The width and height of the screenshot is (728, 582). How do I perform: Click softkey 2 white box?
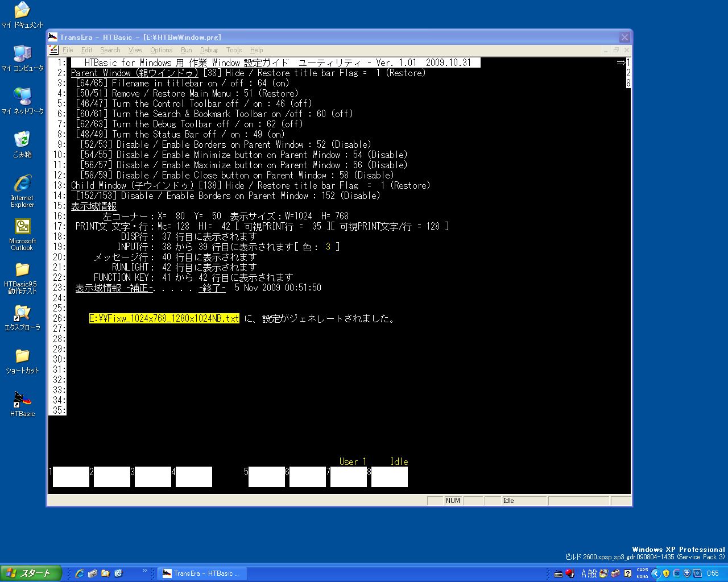(x=112, y=477)
